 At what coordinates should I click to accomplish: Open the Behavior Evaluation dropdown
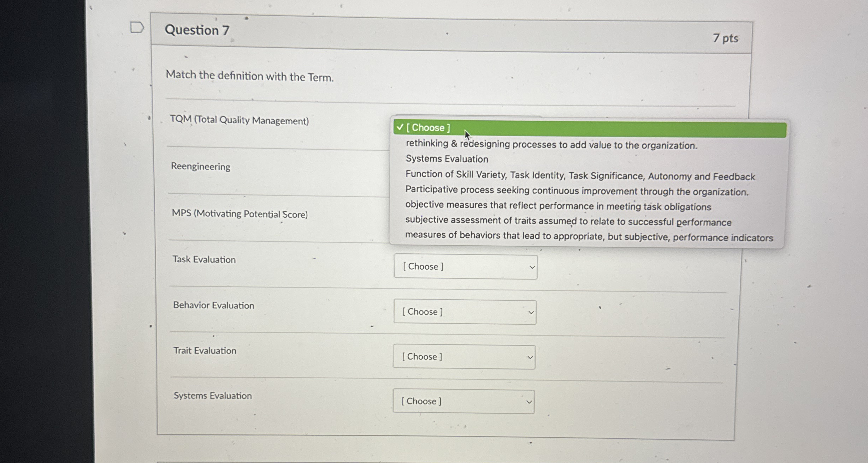point(465,312)
